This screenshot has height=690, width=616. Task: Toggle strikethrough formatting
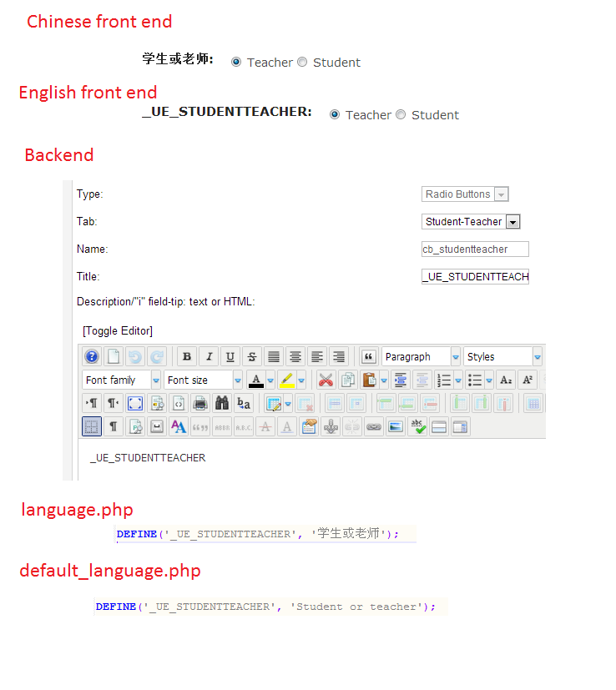coord(252,356)
